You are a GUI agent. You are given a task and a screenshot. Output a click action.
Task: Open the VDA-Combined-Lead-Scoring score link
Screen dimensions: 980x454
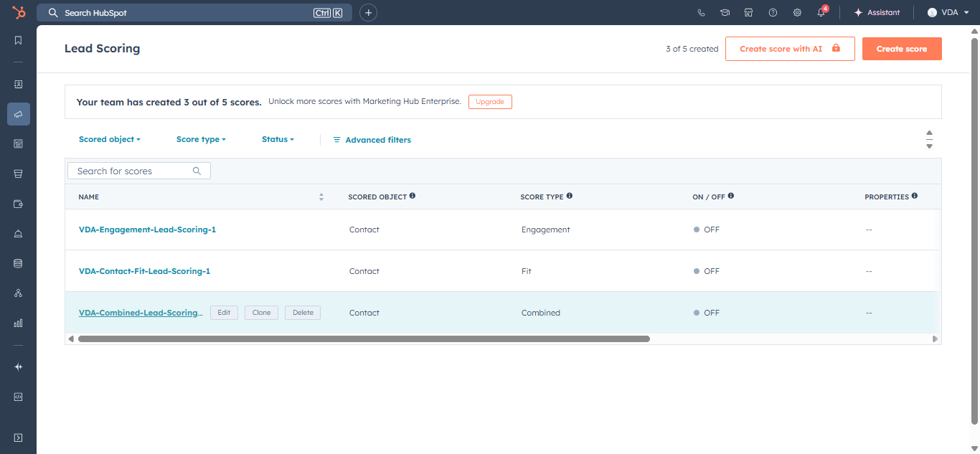click(x=141, y=313)
